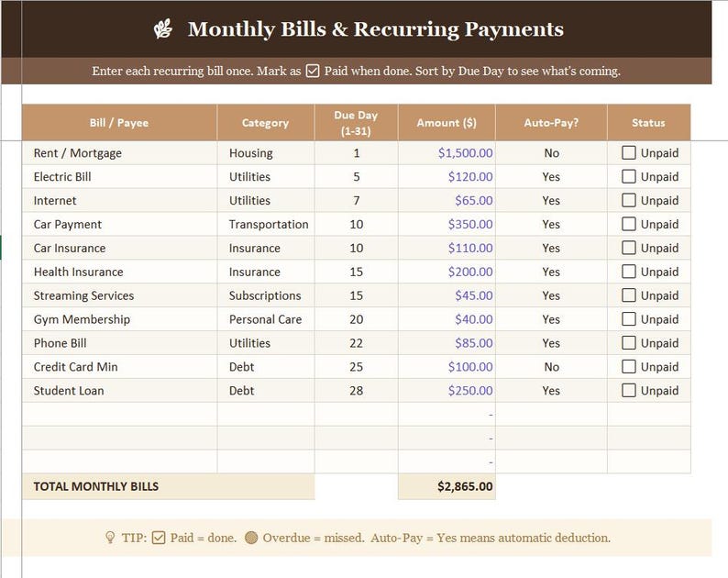
Task: Select the Status column header
Action: [x=648, y=123]
